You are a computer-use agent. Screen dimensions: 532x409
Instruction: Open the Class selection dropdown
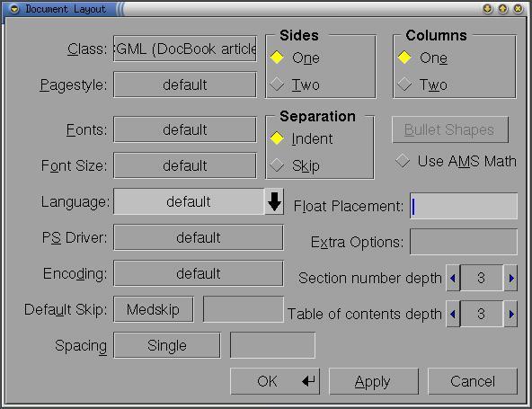185,49
